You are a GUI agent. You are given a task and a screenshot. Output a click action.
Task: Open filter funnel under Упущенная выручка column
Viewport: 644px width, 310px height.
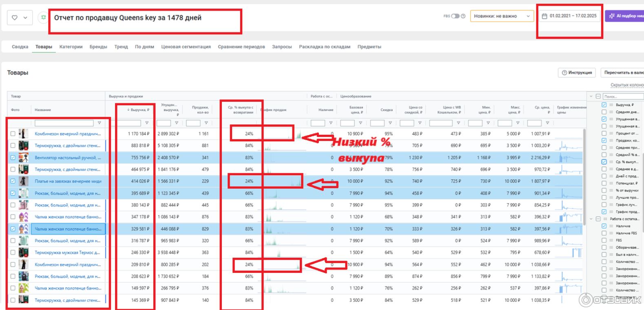click(x=177, y=123)
